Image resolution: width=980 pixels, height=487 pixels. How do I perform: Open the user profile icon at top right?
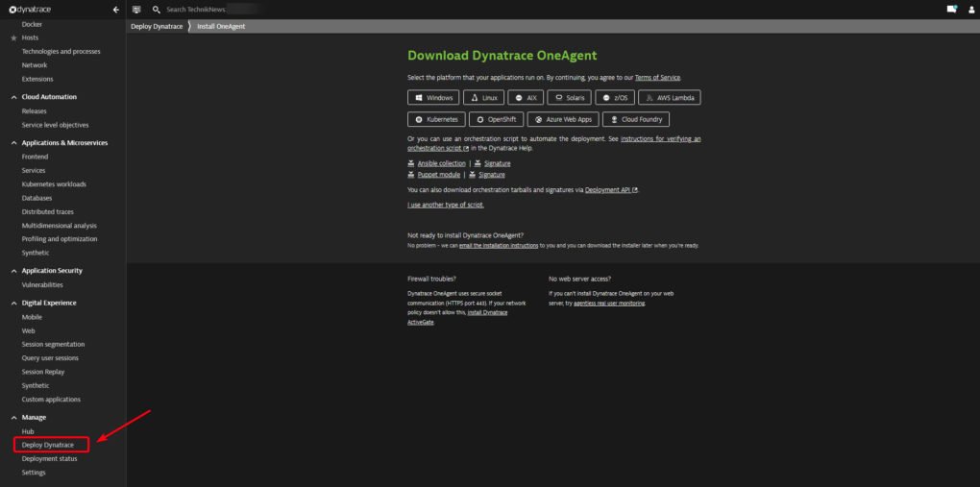(x=969, y=9)
